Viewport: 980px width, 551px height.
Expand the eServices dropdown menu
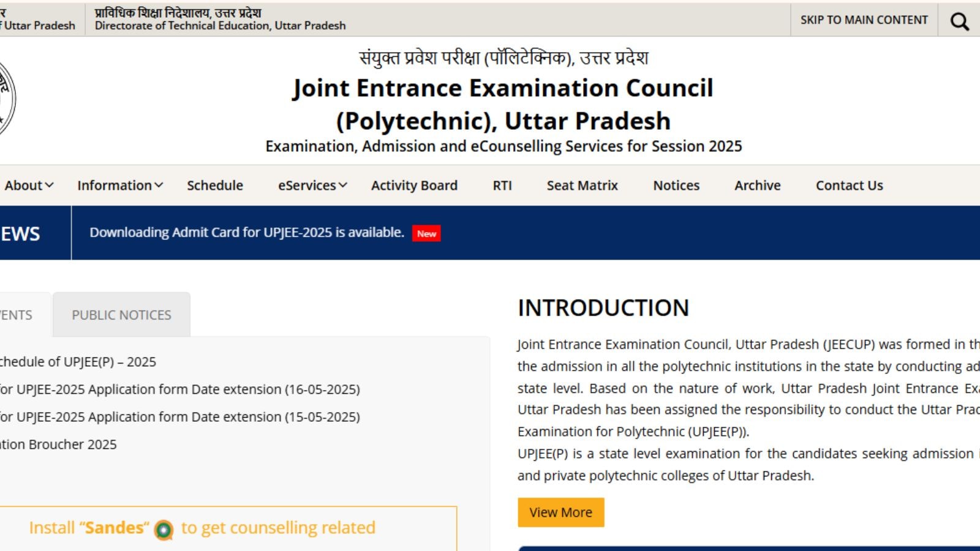click(x=312, y=186)
